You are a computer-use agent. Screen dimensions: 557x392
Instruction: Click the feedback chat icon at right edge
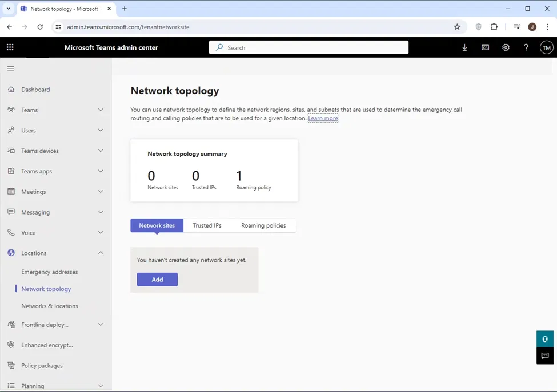(545, 355)
